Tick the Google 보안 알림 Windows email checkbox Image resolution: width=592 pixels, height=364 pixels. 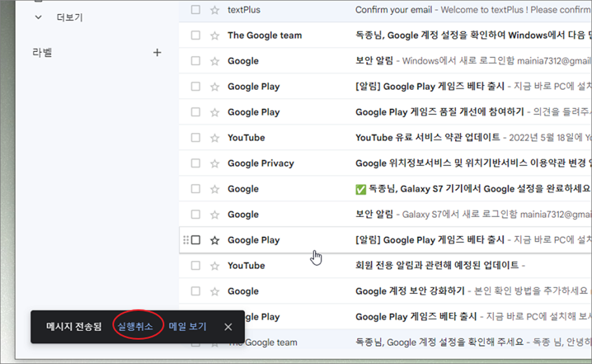[x=196, y=61]
